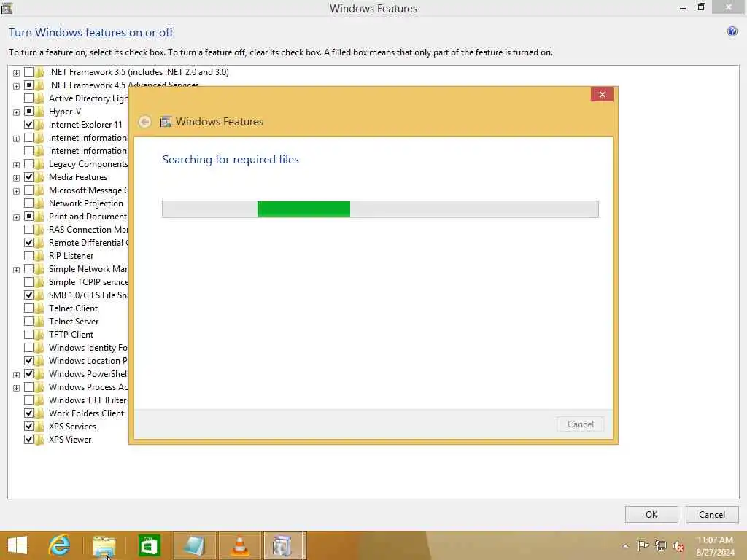Open the Start menu Windows logo
This screenshot has height=560, width=747.
point(18,545)
